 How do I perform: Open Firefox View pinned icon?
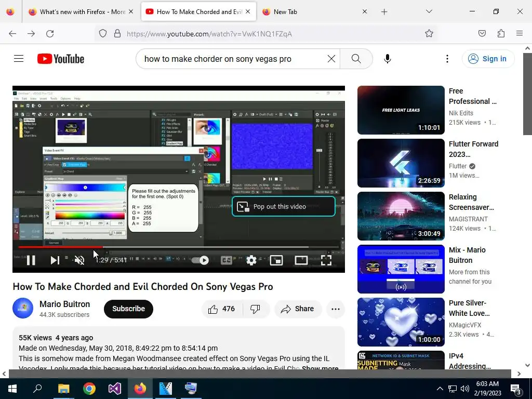[x=10, y=11]
